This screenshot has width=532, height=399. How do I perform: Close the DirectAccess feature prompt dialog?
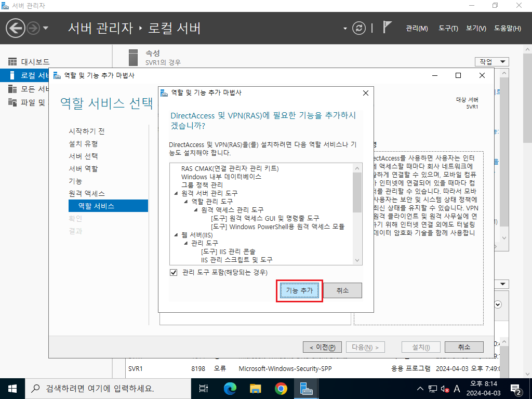click(x=365, y=93)
